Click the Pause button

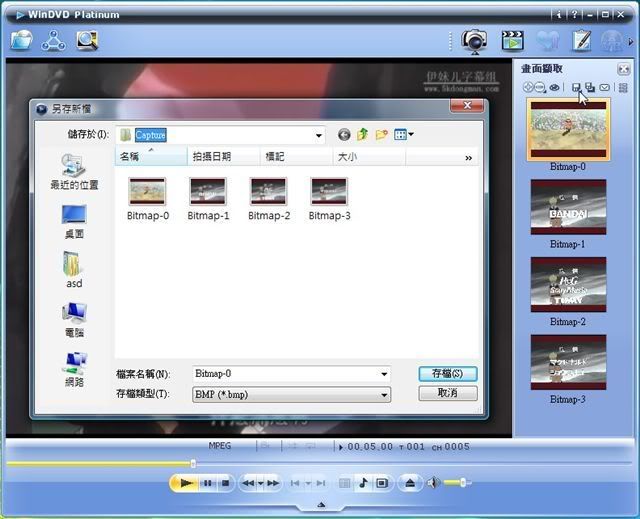[208, 483]
